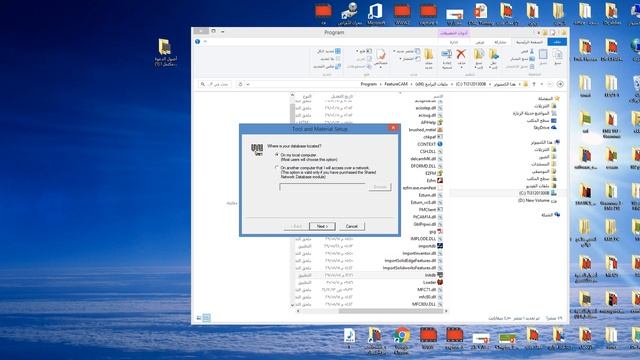Click the Explorer search box
The height and width of the screenshot is (360, 640).
(215, 84)
